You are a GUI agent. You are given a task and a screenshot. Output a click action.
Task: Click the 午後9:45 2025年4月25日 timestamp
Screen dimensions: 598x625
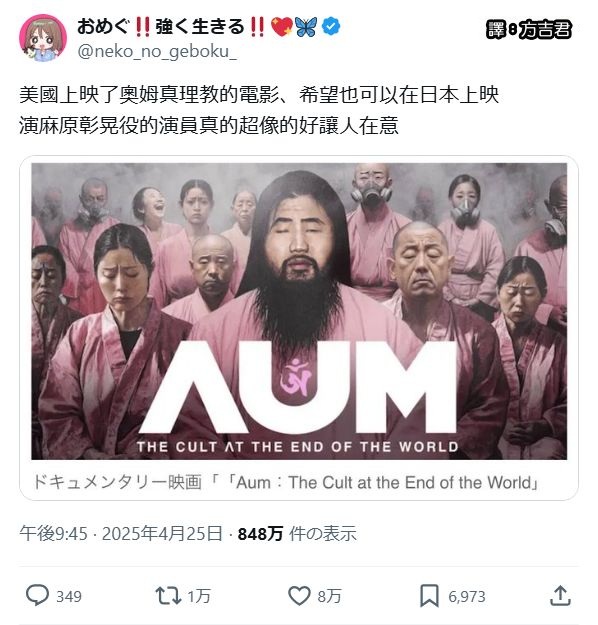pyautogui.click(x=121, y=533)
